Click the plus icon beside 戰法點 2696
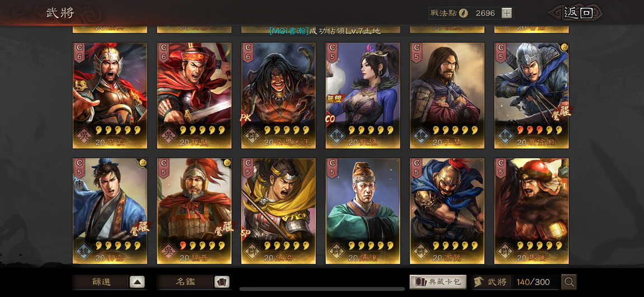 point(507,13)
